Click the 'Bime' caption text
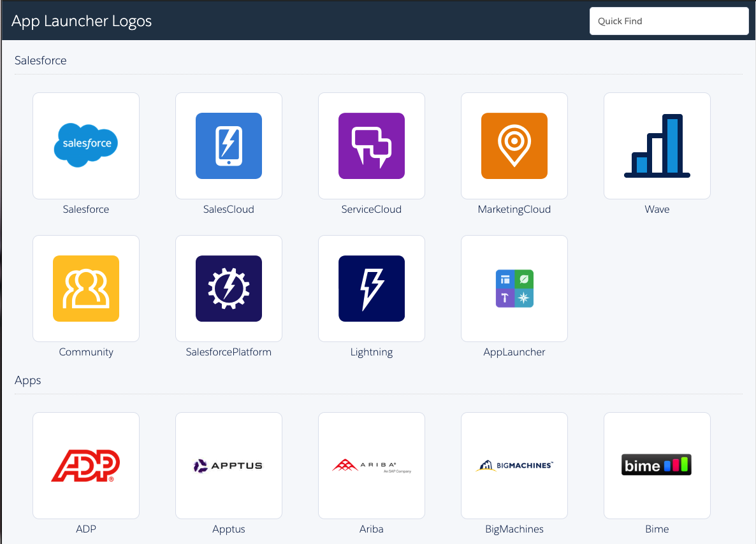Screen dimensions: 756x544 click(657, 529)
